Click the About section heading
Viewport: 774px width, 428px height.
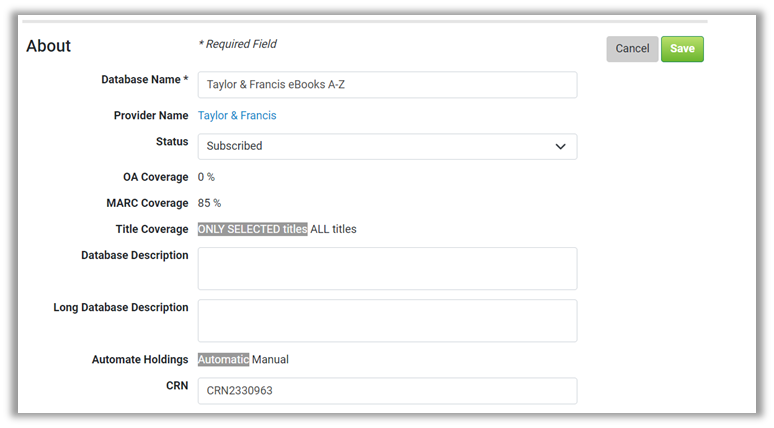pyautogui.click(x=49, y=46)
